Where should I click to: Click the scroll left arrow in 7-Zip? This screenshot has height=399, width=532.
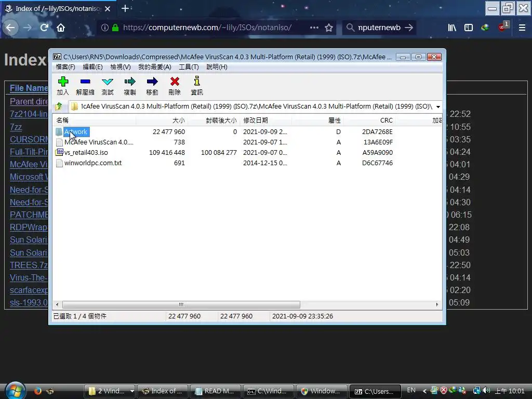57,304
